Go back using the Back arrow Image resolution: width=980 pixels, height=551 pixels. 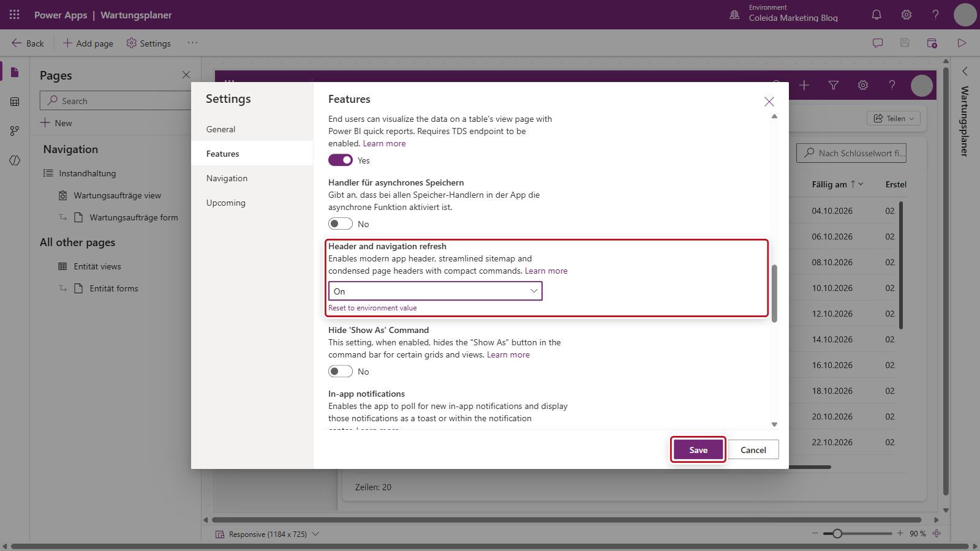tap(28, 43)
